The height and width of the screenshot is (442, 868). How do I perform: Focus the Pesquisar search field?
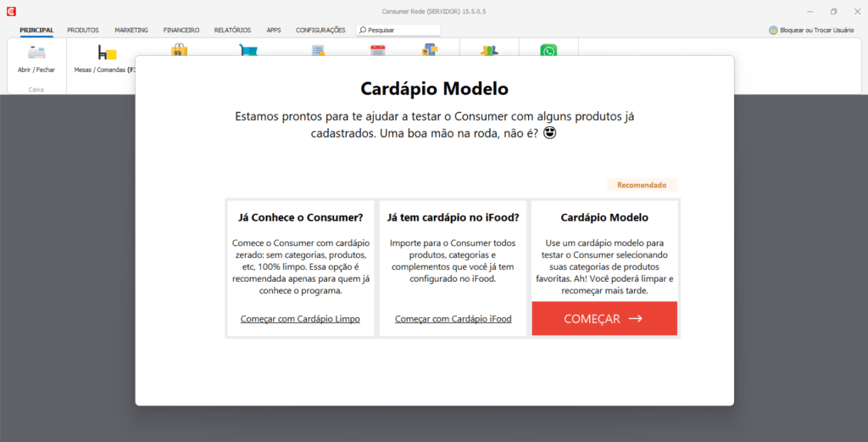click(398, 30)
